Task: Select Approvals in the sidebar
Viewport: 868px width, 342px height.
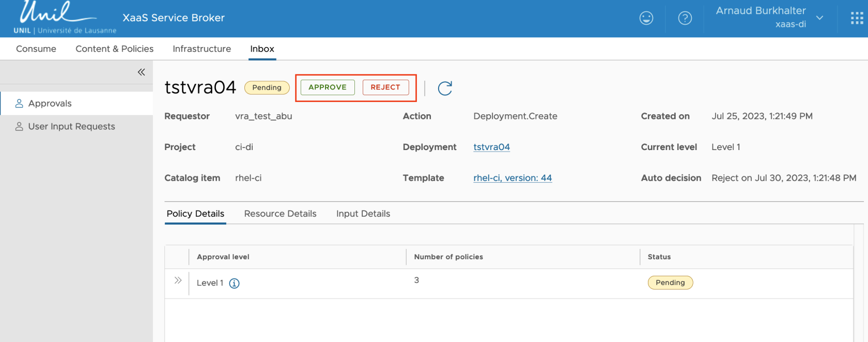Action: (50, 103)
